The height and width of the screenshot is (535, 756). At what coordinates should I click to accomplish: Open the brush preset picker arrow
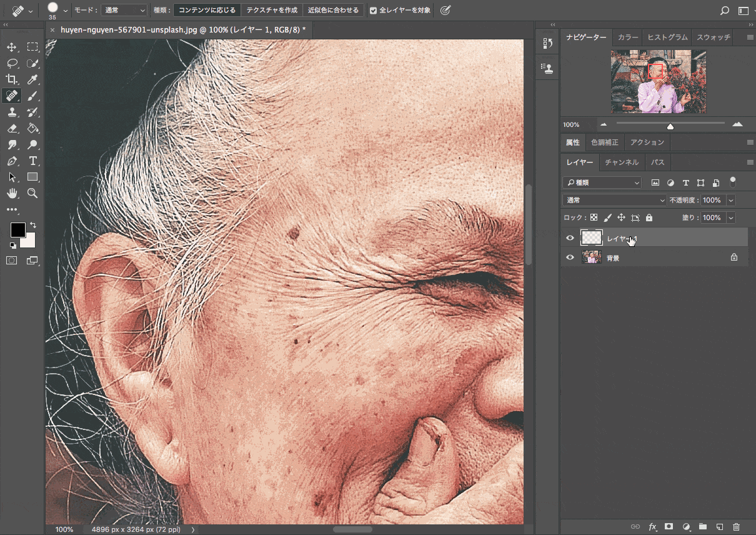click(x=65, y=10)
